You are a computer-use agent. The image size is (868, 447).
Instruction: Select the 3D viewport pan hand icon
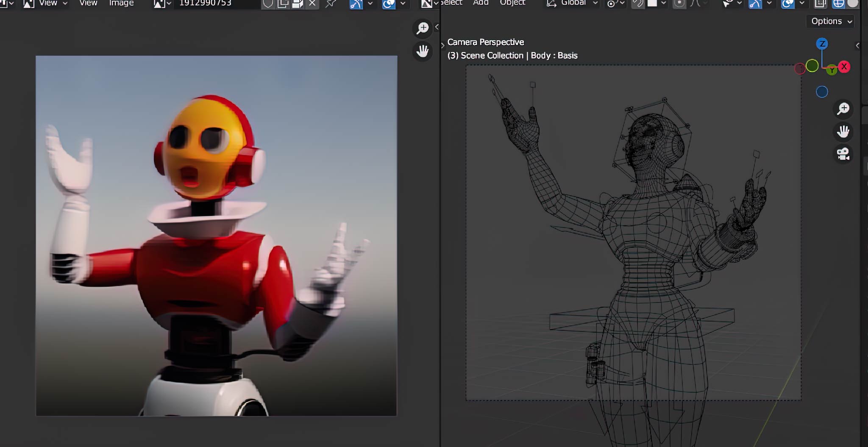click(843, 131)
